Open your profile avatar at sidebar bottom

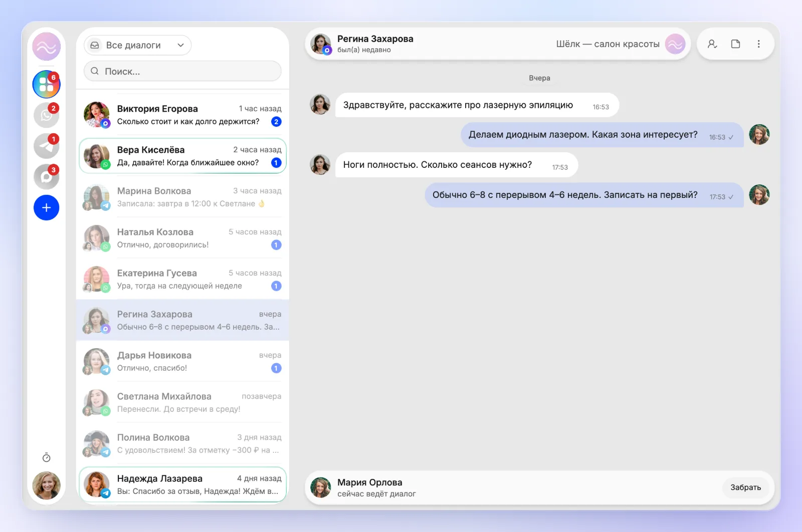[x=46, y=485]
